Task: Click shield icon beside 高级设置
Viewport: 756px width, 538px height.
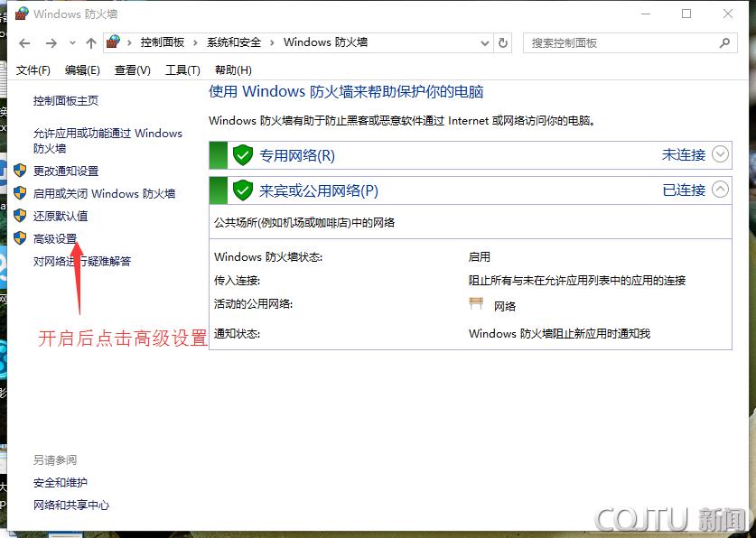Action: pyautogui.click(x=20, y=238)
